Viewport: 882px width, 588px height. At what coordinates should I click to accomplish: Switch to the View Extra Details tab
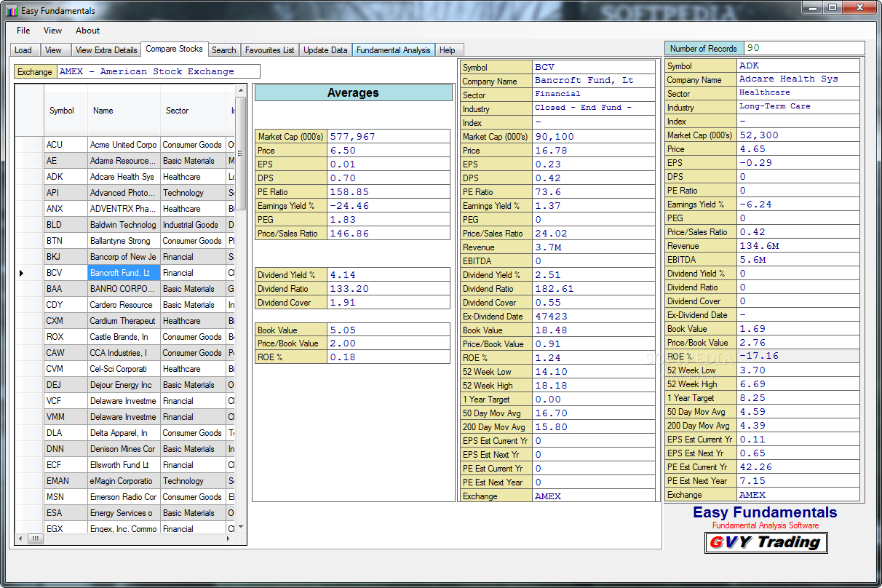coord(106,50)
